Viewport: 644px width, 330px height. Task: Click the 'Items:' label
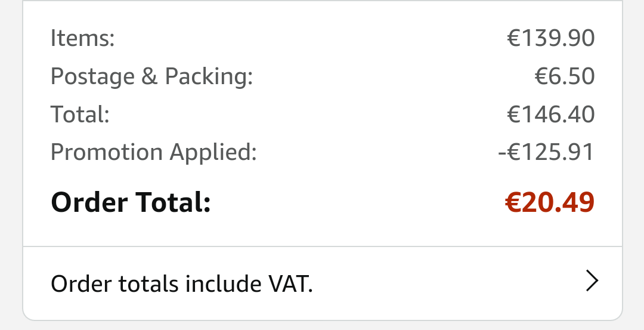click(82, 39)
